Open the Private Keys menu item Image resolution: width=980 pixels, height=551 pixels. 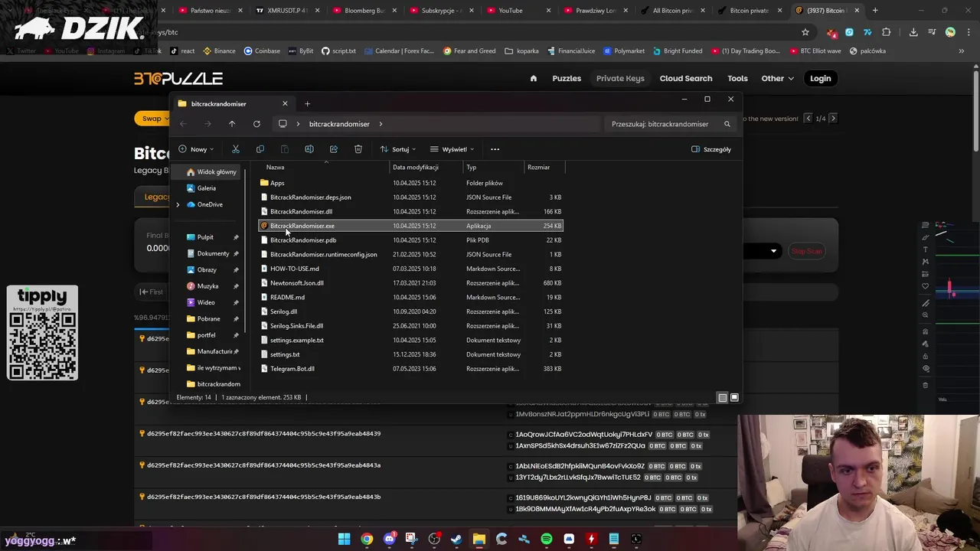point(620,78)
